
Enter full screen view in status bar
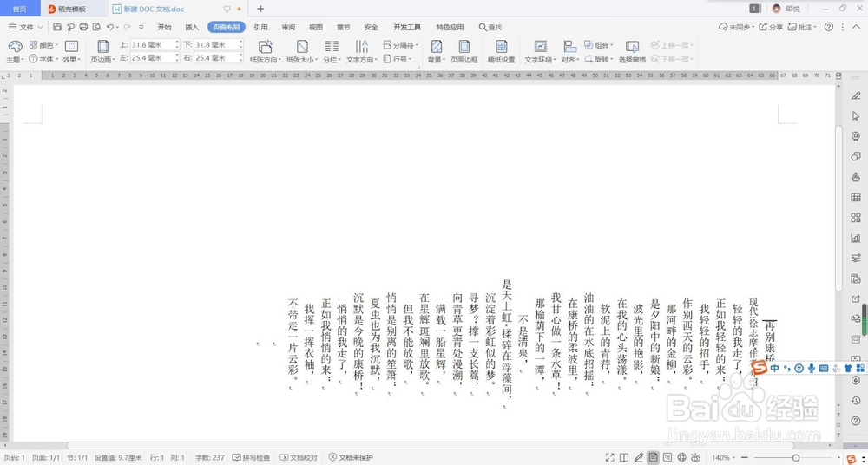point(609,458)
